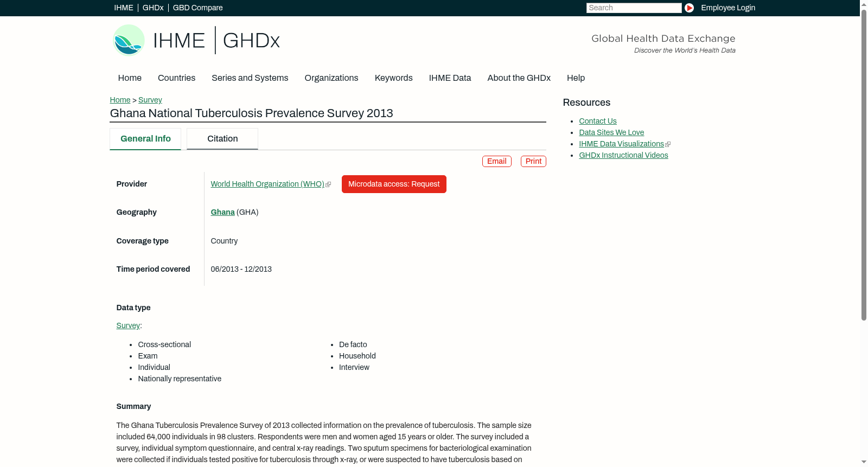
Task: Open the Organizations menu item
Action: pyautogui.click(x=331, y=78)
